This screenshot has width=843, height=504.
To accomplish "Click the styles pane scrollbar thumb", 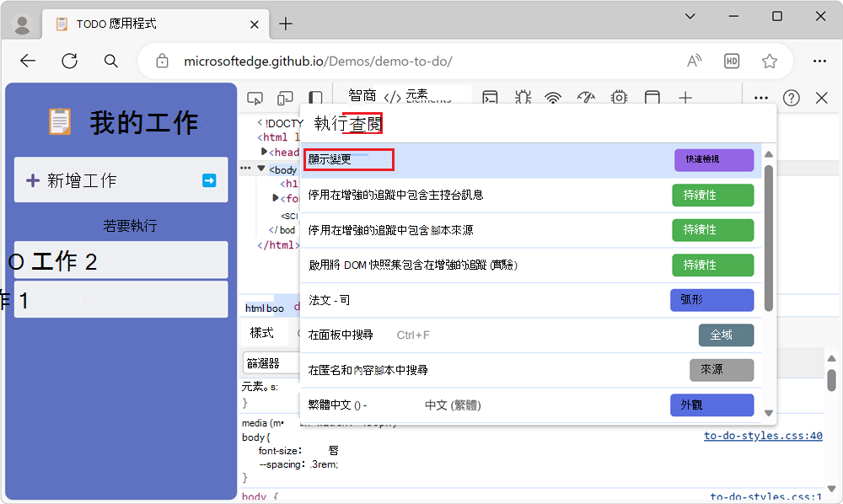I will click(832, 380).
